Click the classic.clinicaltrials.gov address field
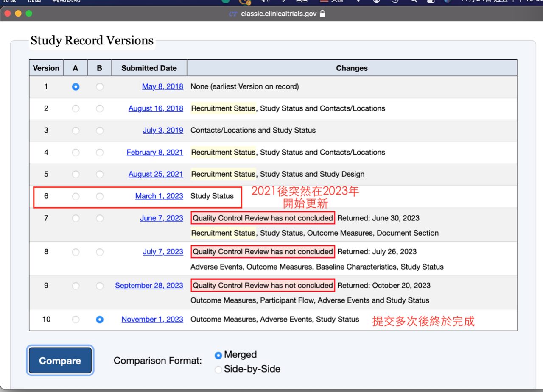 click(278, 14)
